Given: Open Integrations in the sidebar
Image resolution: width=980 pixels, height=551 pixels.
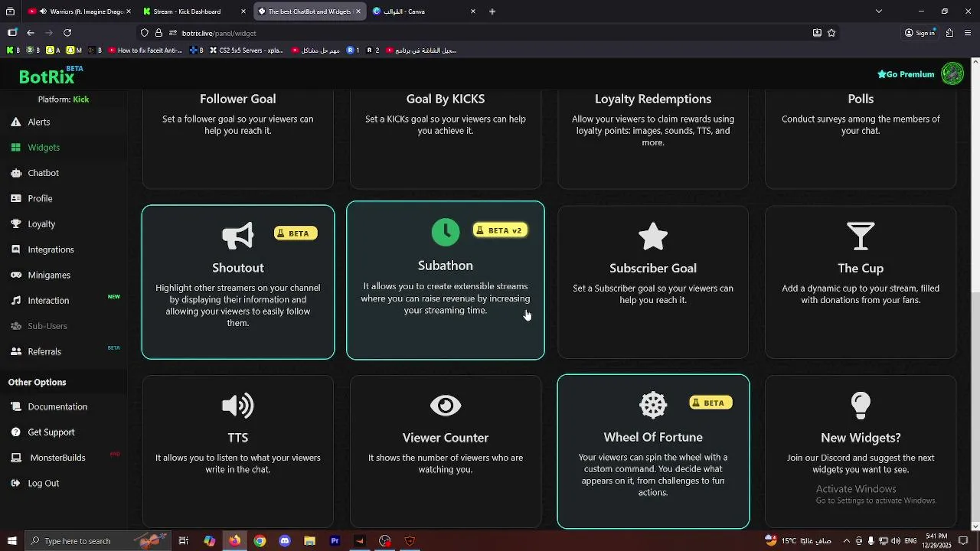Looking at the screenshot, I should 51,249.
